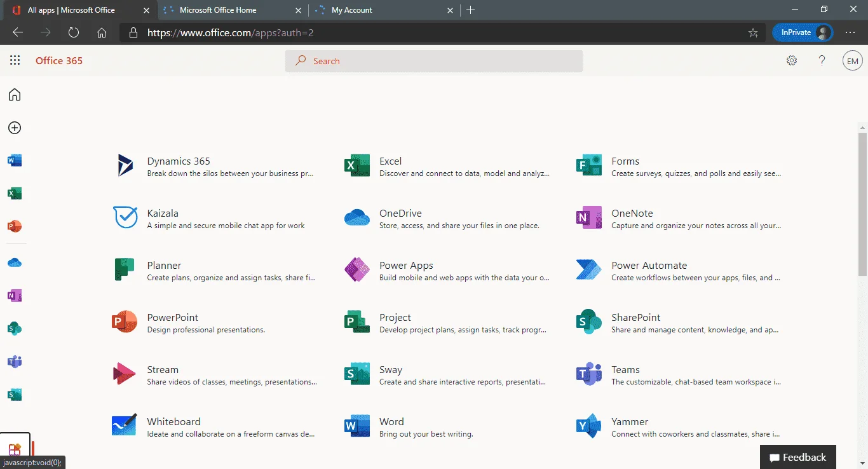The height and width of the screenshot is (469, 868).
Task: Launch PowerPoint from the apps grid
Action: pos(125,322)
